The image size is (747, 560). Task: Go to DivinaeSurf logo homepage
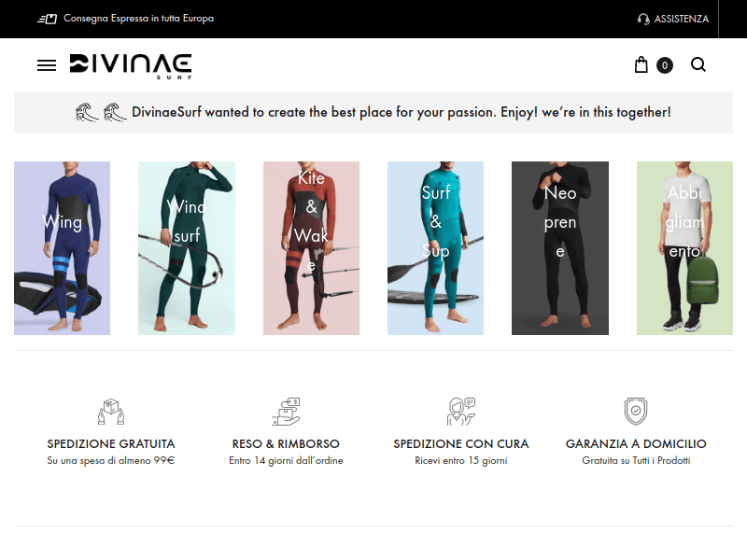click(x=131, y=65)
